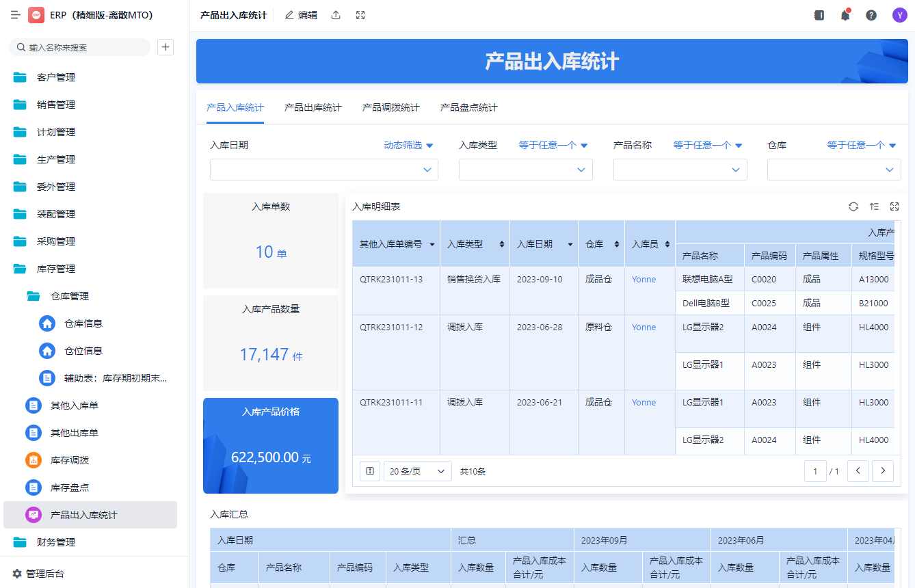The height and width of the screenshot is (588, 915).
Task: Open the documentation book icon
Action: tap(819, 15)
